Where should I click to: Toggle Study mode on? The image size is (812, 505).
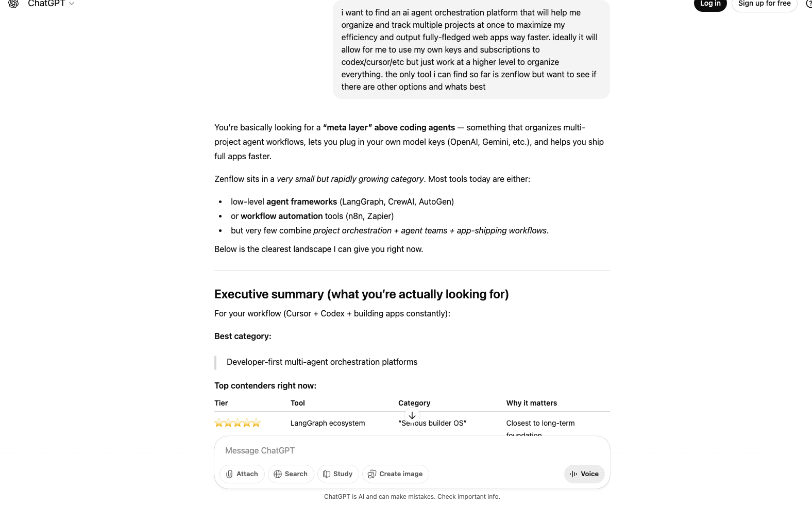[x=337, y=474]
